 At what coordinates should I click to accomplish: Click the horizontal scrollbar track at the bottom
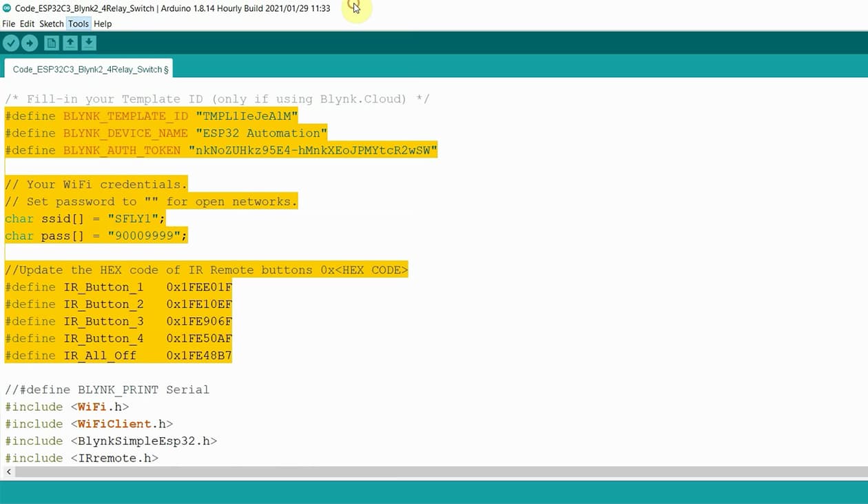click(x=413, y=472)
